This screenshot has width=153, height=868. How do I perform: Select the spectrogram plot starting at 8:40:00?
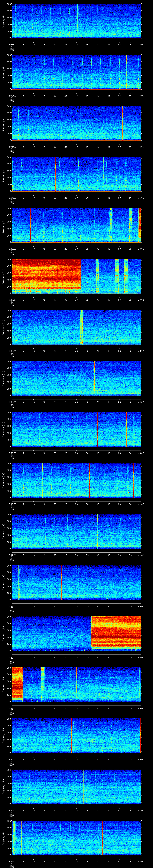point(76,480)
